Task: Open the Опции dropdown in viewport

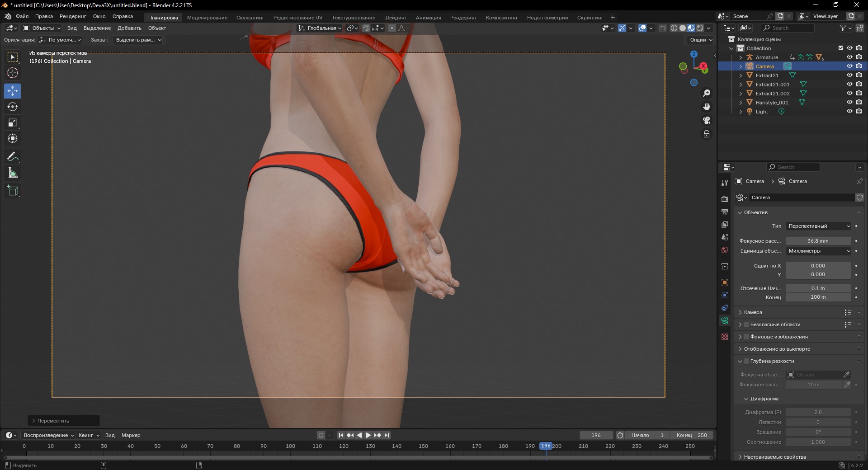Action: (701, 40)
